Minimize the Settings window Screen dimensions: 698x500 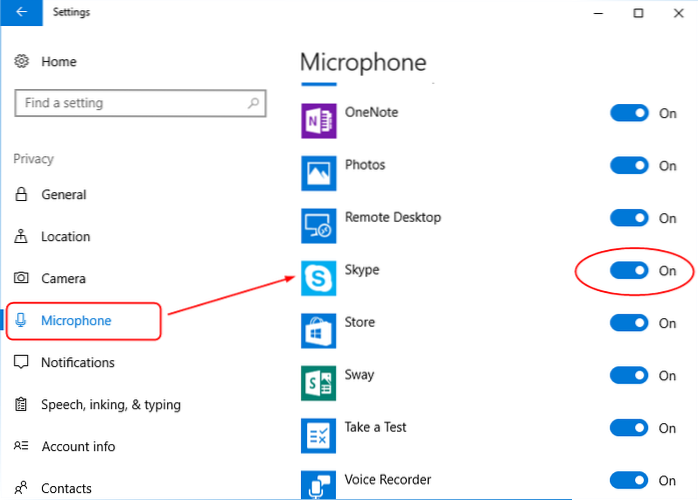click(598, 13)
